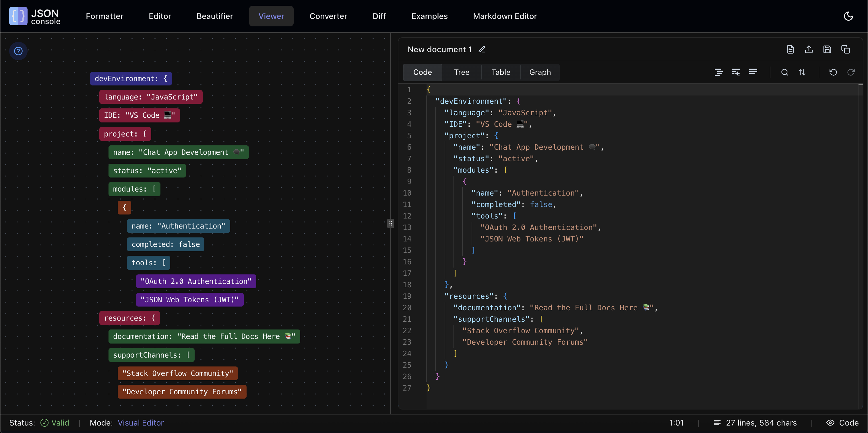This screenshot has width=868, height=433.
Task: Click the lines count icon in status bar
Action: coord(717,423)
